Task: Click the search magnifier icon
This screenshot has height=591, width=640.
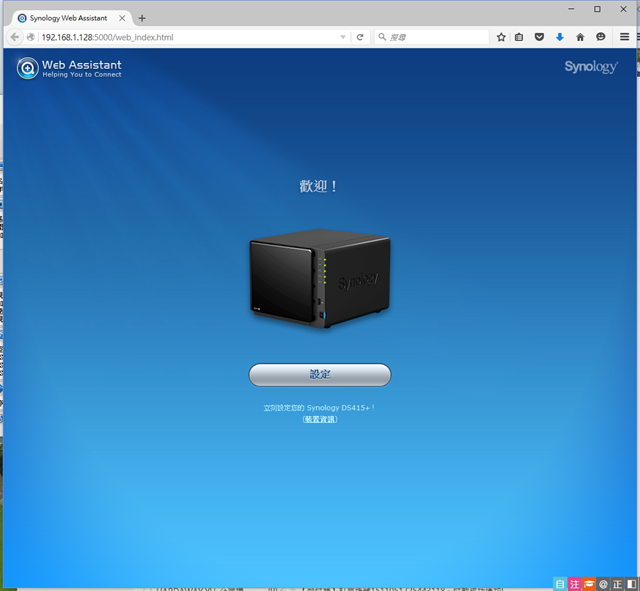Action: 382,37
